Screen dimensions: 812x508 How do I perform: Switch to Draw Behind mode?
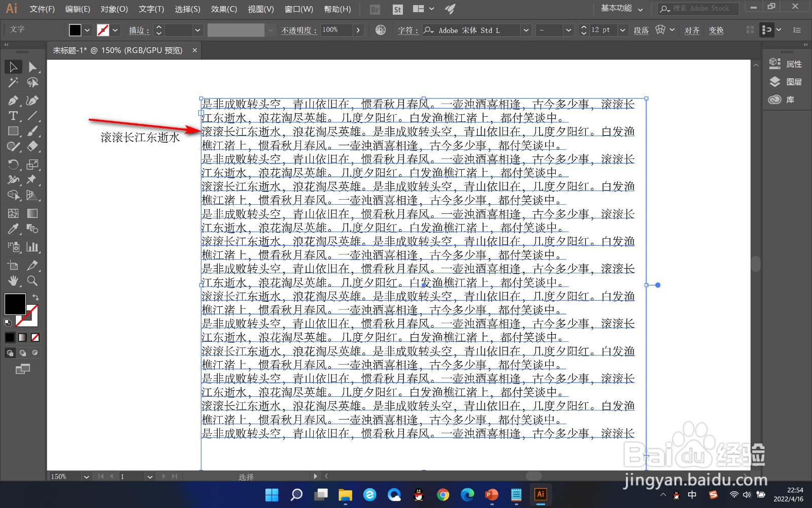pos(23,353)
